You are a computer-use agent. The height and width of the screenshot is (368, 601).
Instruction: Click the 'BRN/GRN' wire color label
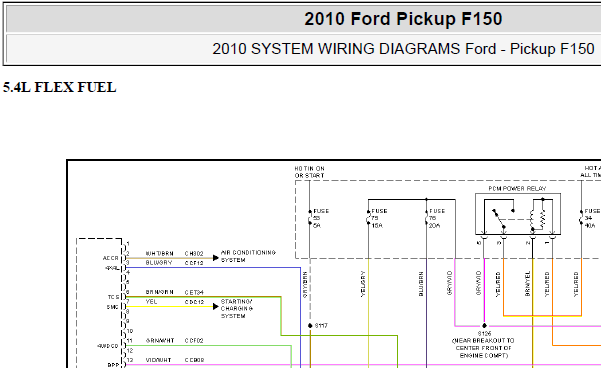[159, 292]
